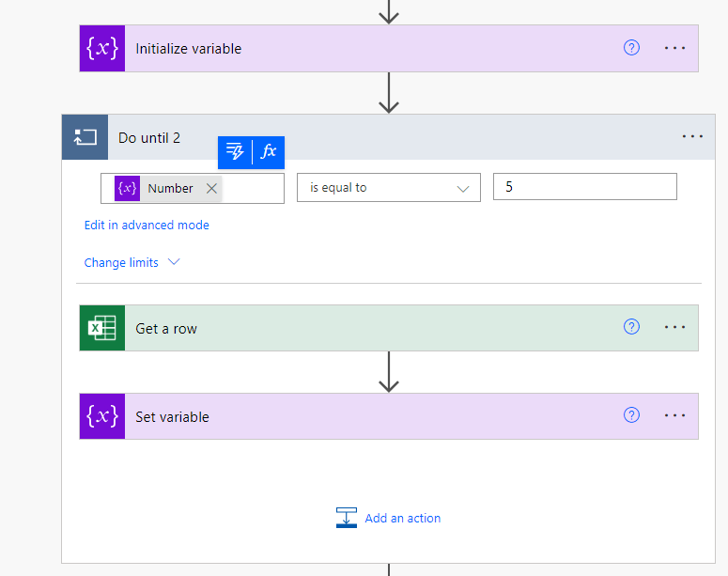Expand the Get a row card

pyautogui.click(x=389, y=328)
